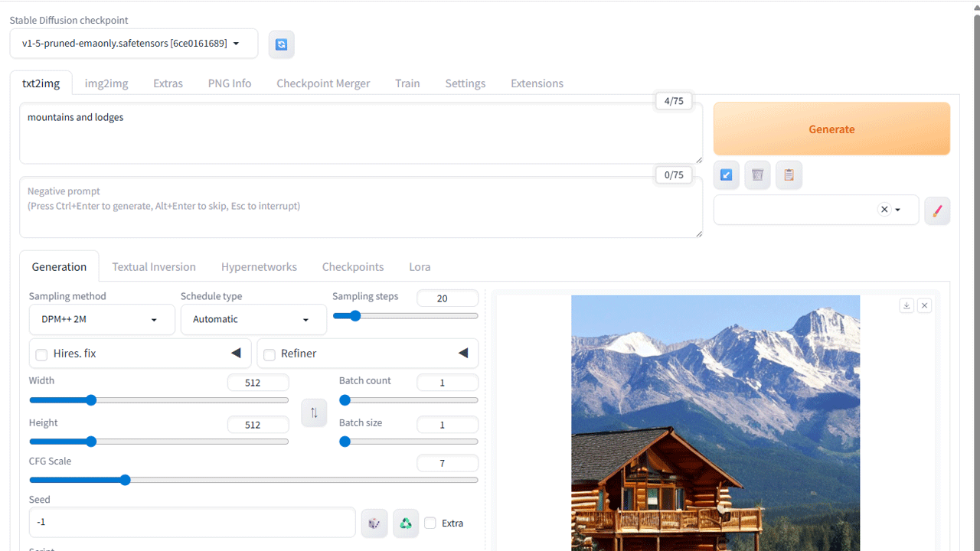
Task: Reuse the last seed with the recycle icon
Action: (406, 523)
